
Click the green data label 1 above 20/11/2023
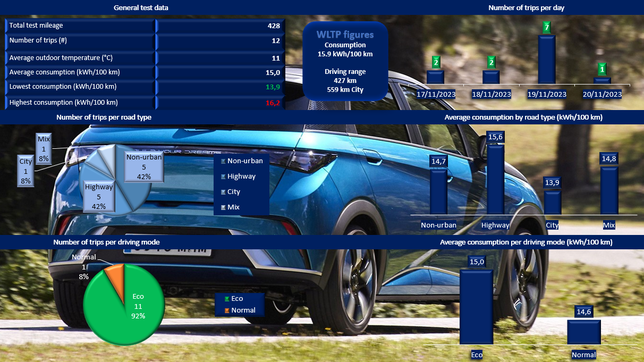(x=602, y=69)
